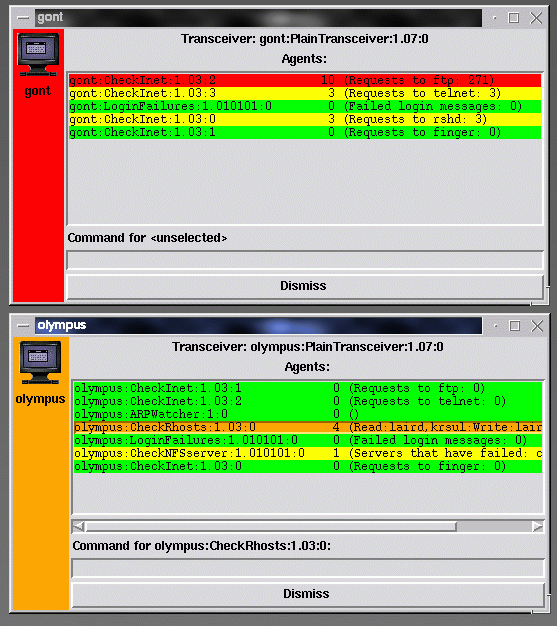
Task: Click the gont host computer icon
Action: pos(38,54)
